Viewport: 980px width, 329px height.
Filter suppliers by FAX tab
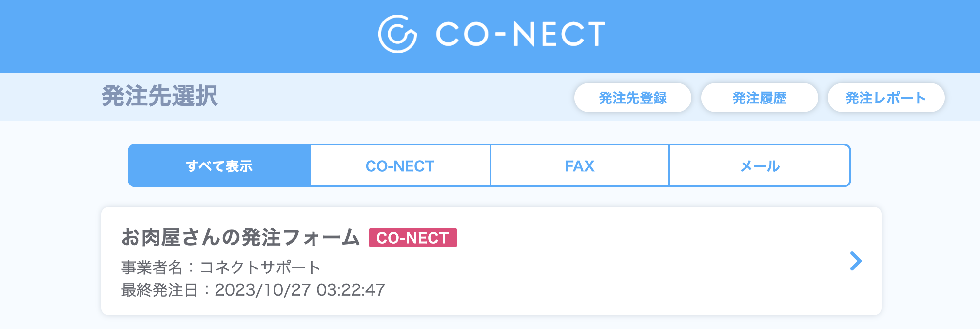580,165
